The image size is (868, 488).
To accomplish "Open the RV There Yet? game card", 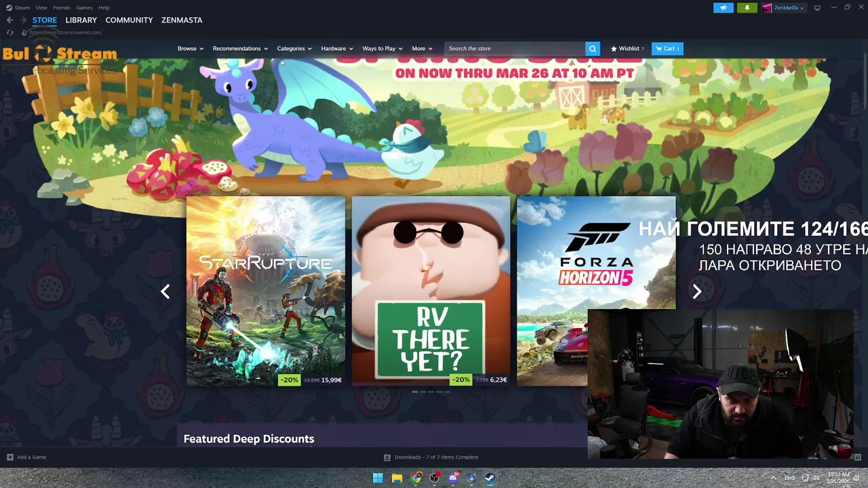I will (x=431, y=291).
